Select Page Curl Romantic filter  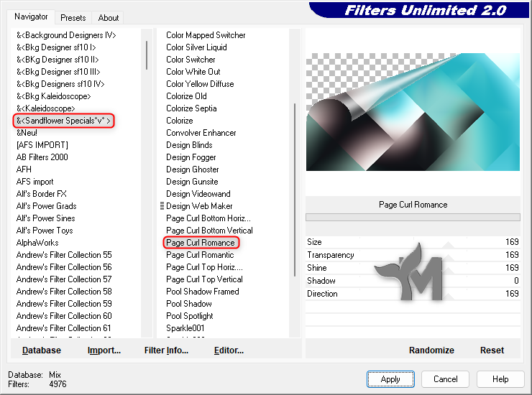click(x=200, y=255)
